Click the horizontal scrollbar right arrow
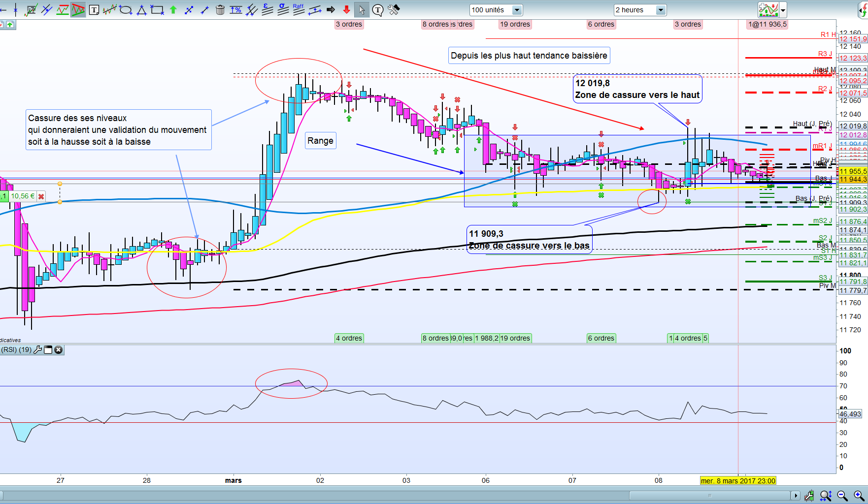Image resolution: width=868 pixels, height=504 pixels. click(x=795, y=496)
